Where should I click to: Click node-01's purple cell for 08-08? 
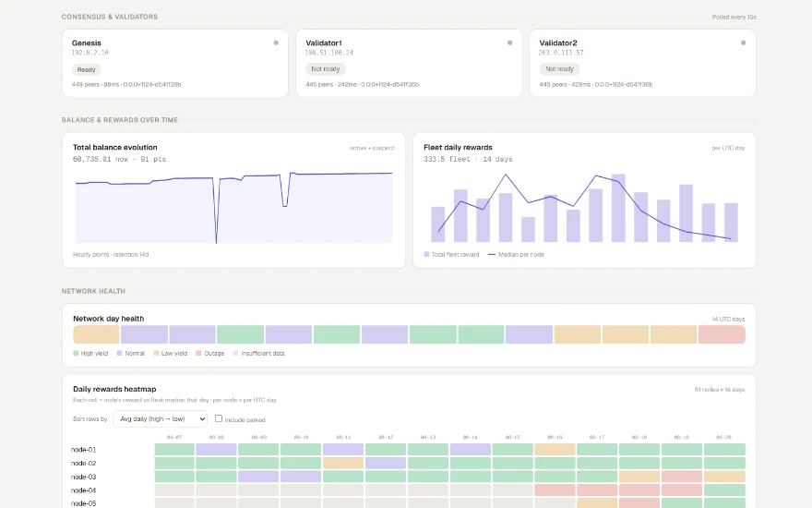217,450
